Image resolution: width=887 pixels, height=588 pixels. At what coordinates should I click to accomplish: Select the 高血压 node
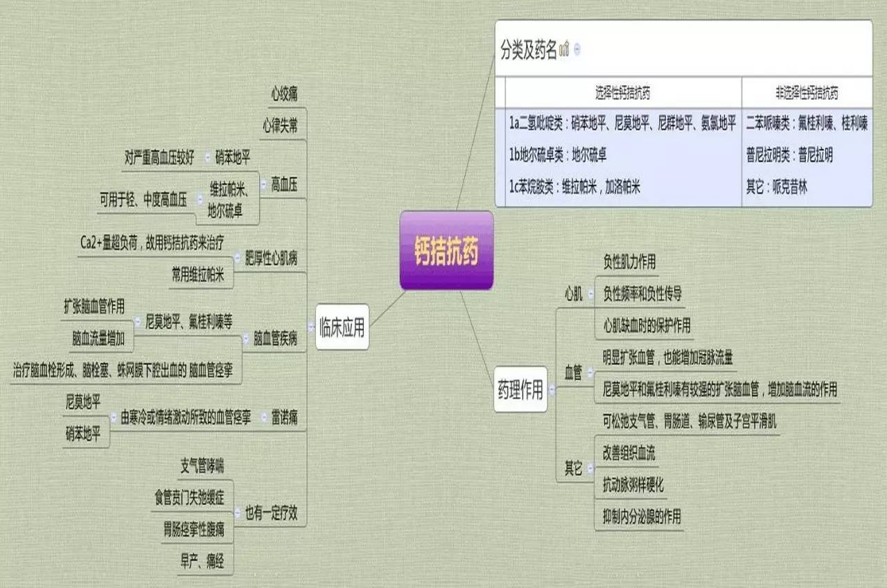285,184
